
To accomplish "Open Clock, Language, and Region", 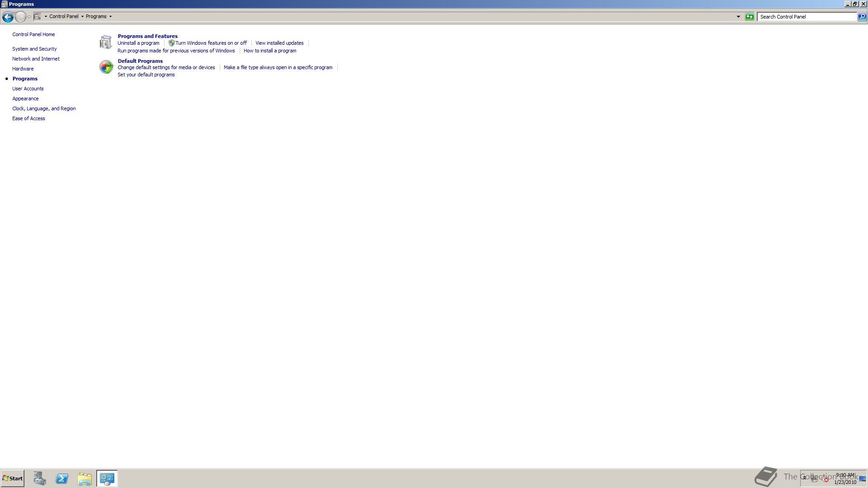I will pyautogui.click(x=44, y=108).
